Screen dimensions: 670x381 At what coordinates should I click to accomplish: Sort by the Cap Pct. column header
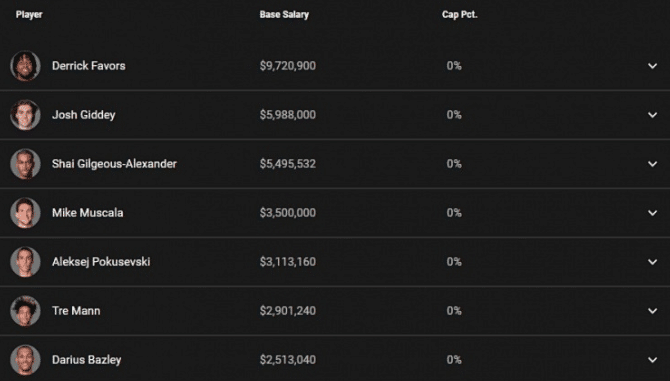[460, 15]
